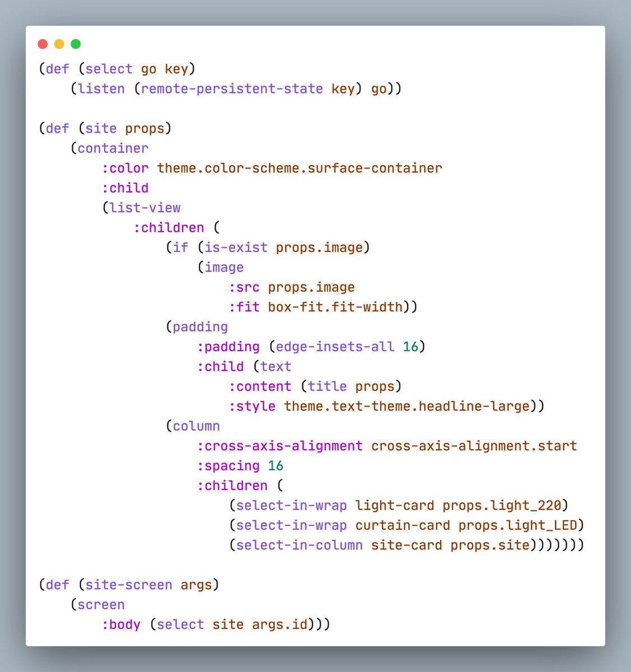Click the ':color' keyword

[125, 168]
